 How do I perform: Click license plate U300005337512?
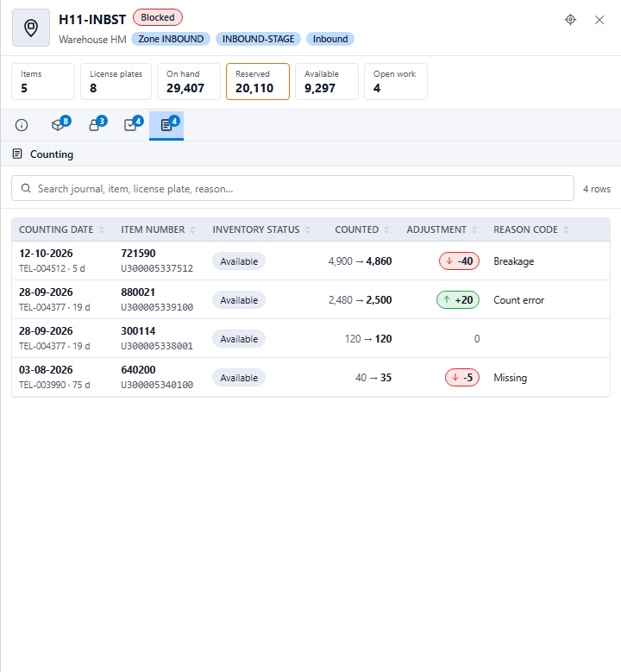pyautogui.click(x=157, y=269)
